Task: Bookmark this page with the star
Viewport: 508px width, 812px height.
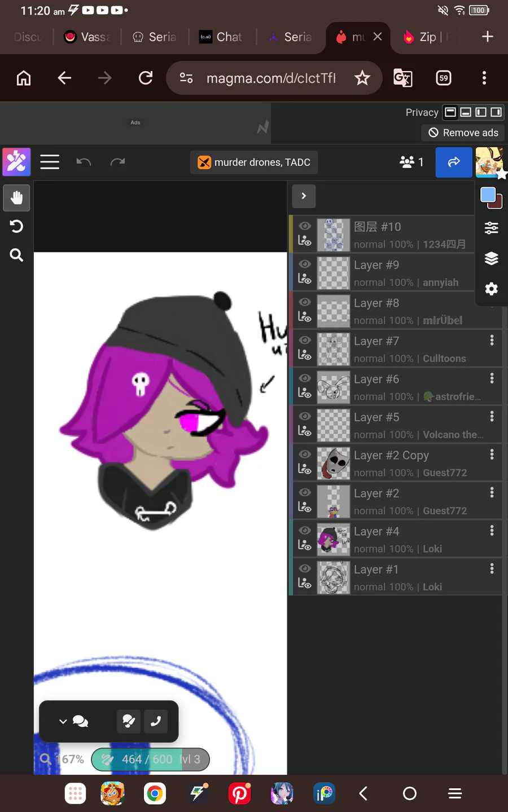Action: point(362,78)
